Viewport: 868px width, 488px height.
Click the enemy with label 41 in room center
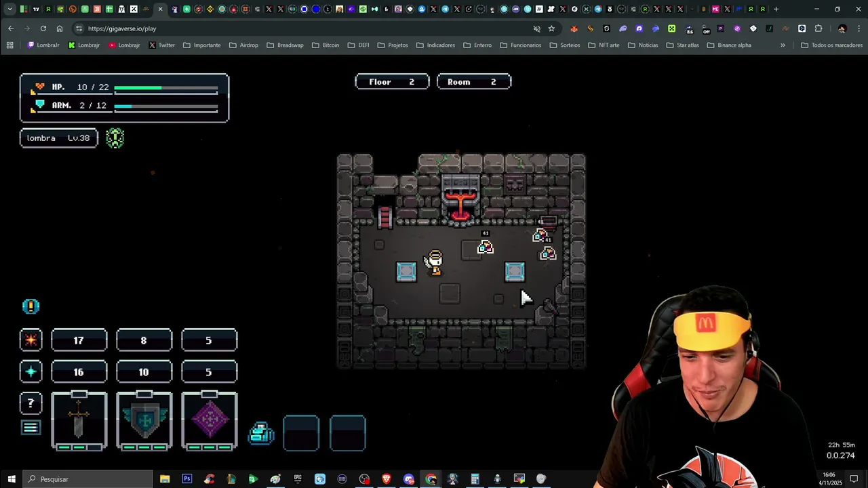(485, 247)
